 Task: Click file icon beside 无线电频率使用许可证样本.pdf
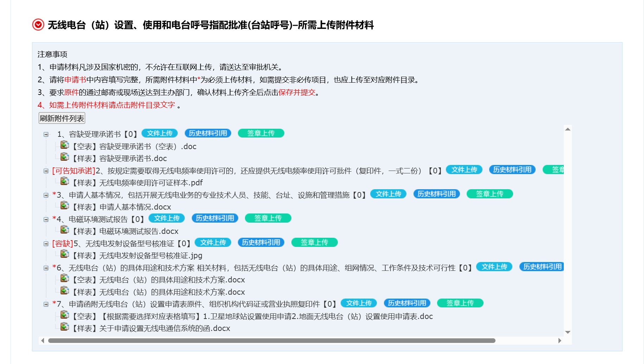tap(64, 181)
